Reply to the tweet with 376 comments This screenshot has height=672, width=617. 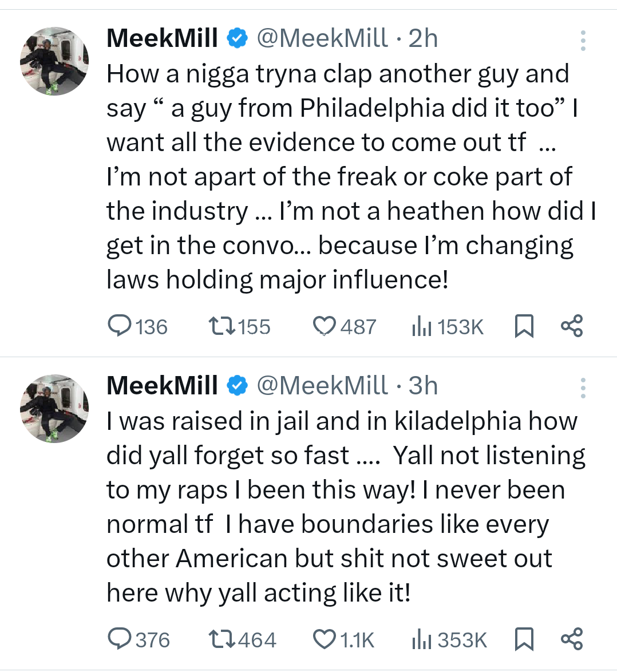click(x=120, y=639)
